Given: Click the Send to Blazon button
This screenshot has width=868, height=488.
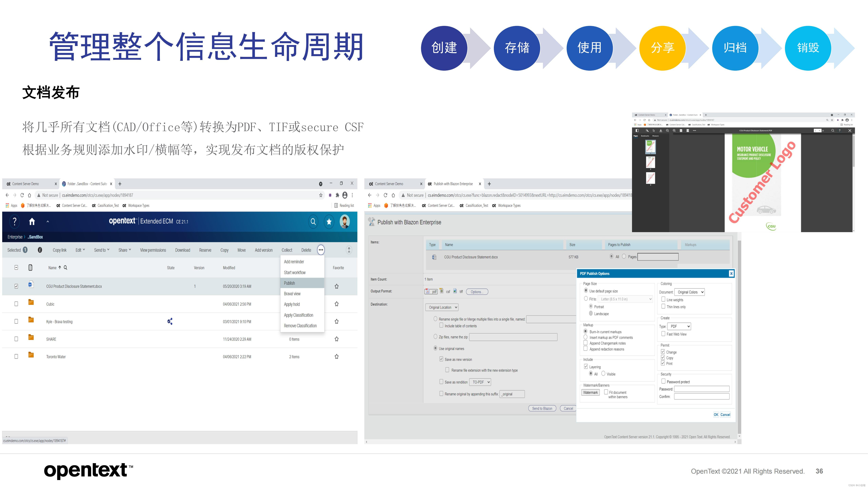Looking at the screenshot, I should click(x=542, y=408).
